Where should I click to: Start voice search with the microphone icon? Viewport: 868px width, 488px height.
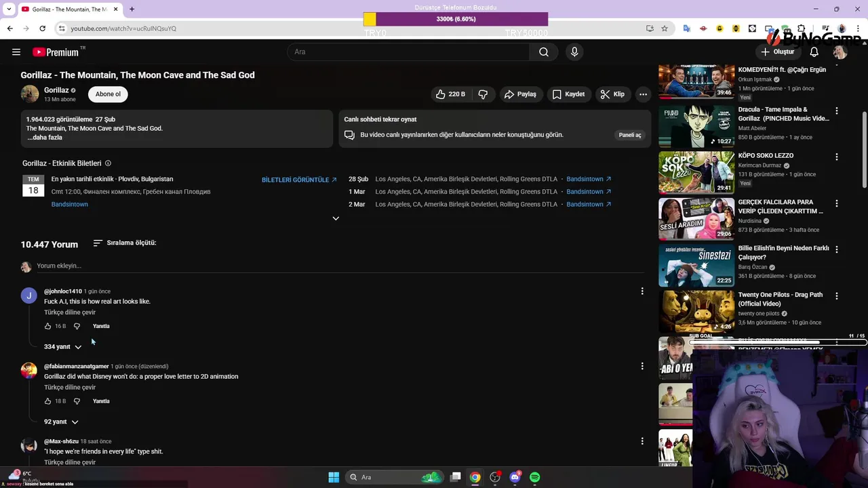[574, 52]
